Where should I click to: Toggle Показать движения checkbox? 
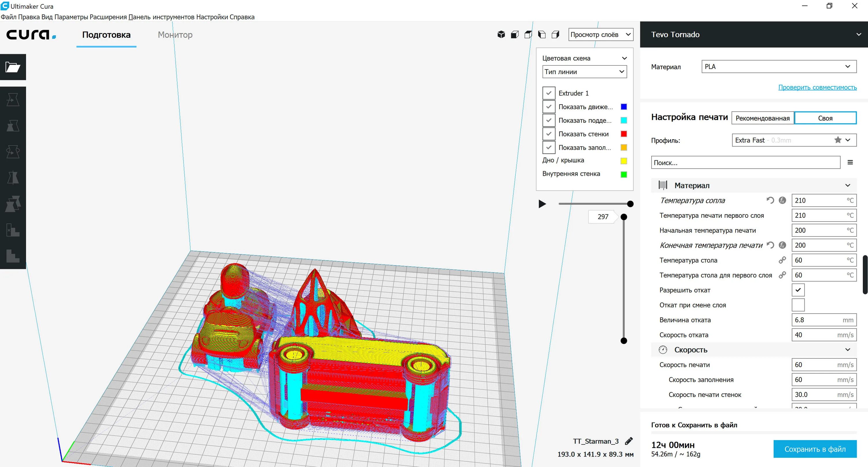point(549,107)
